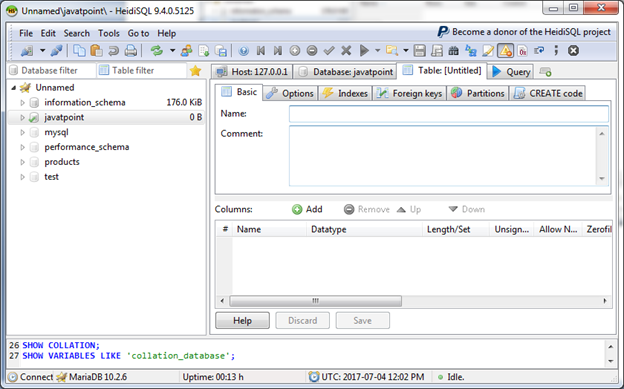This screenshot has height=389, width=624.
Task: Click the Delete row minus icon
Action: (312, 51)
